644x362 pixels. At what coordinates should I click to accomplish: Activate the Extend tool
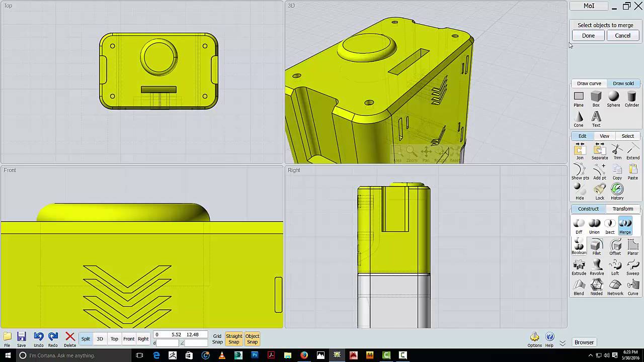tap(633, 151)
